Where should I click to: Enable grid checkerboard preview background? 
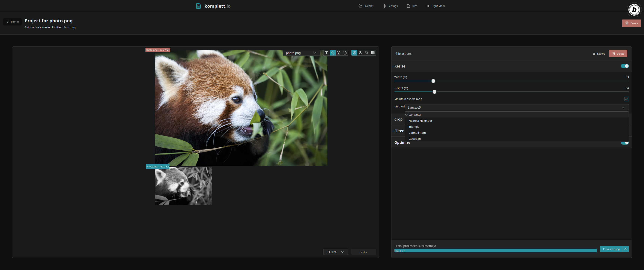tap(373, 53)
